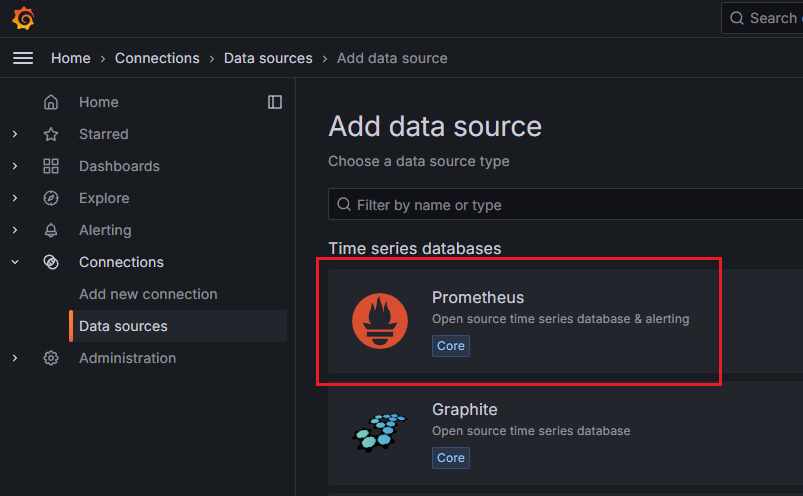Click Add data source breadcrumb text
The image size is (803, 496).
pos(392,58)
